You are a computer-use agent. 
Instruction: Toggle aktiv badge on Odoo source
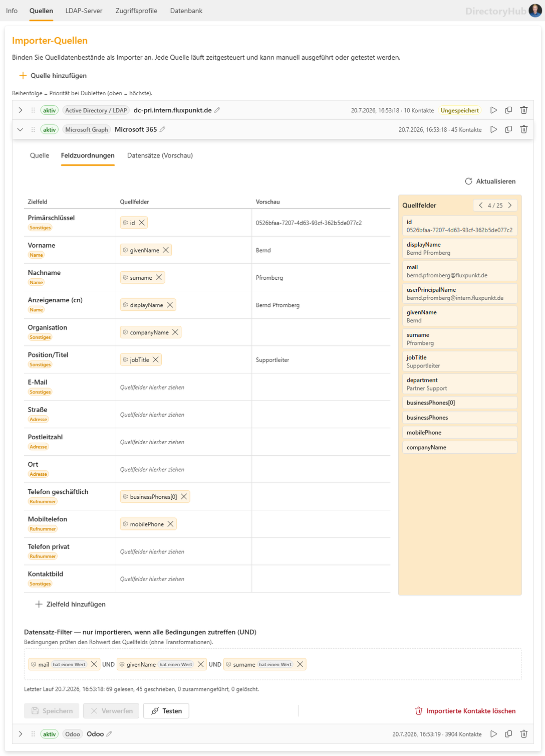pyautogui.click(x=50, y=734)
